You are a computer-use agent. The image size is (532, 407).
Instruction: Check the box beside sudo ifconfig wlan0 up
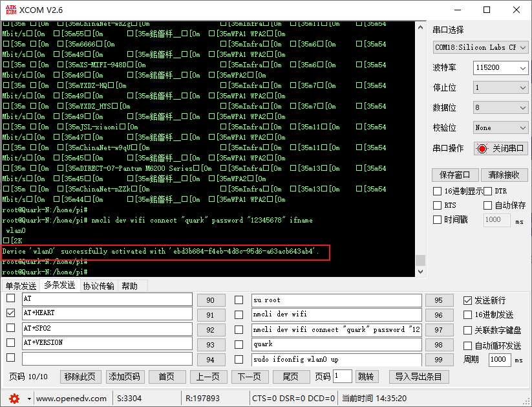coord(239,359)
